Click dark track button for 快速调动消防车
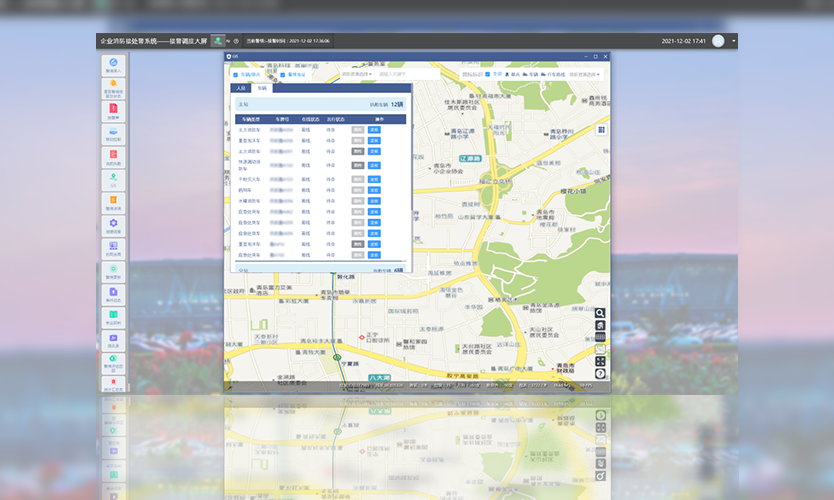The height and width of the screenshot is (500, 834). [358, 165]
